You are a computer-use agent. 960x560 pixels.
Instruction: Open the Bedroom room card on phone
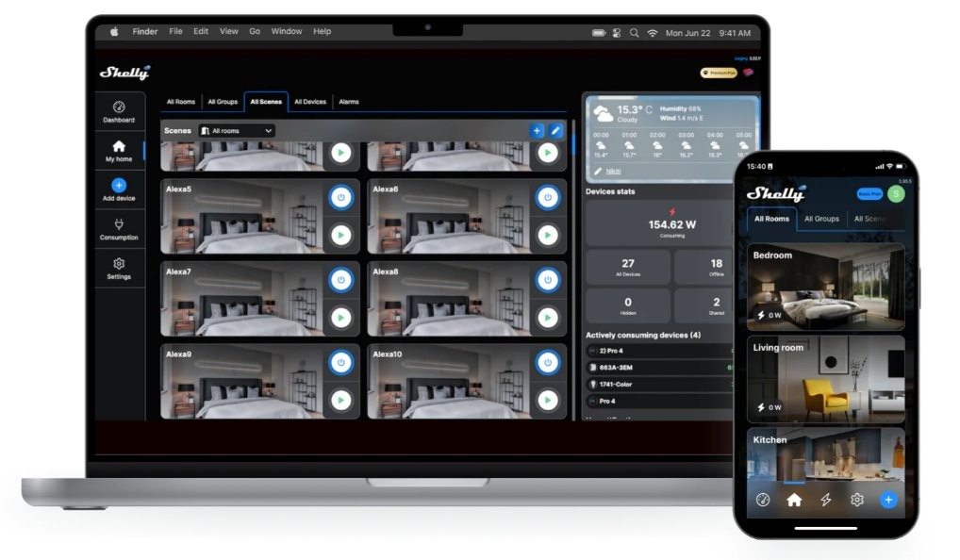(825, 287)
